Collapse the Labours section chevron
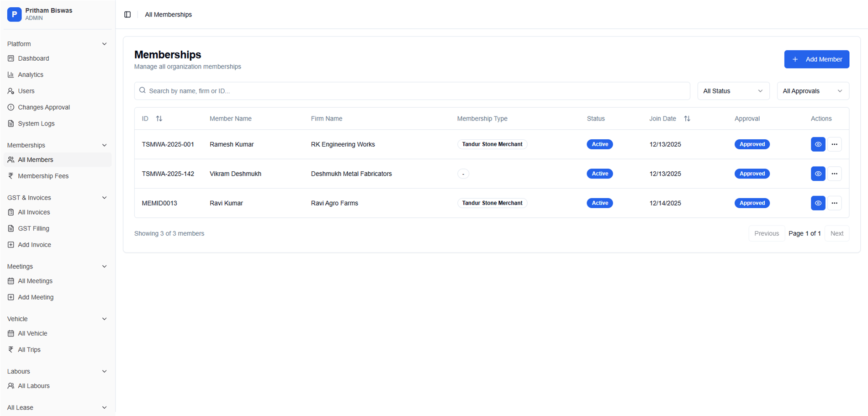 (x=104, y=372)
